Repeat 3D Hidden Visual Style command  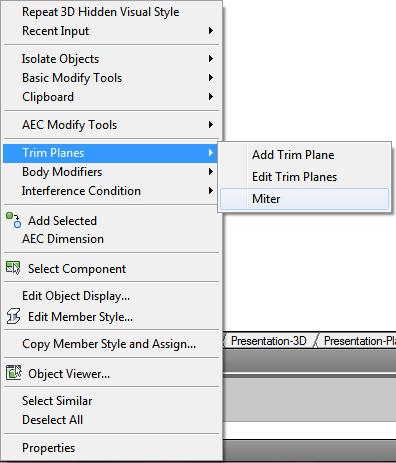tap(111, 12)
